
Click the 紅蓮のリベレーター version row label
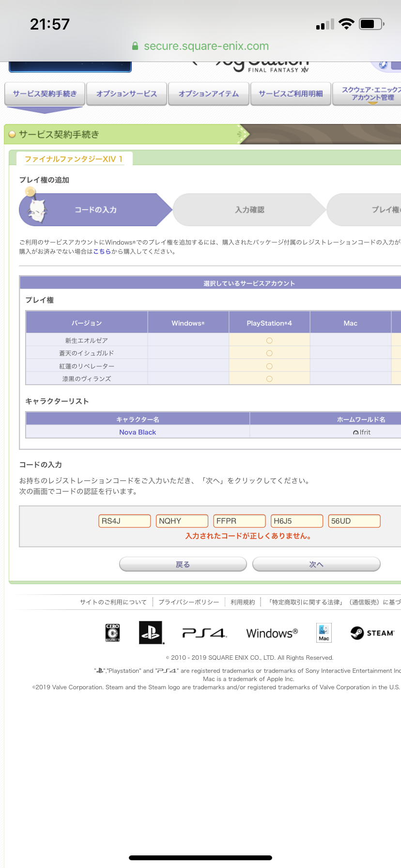point(87,366)
